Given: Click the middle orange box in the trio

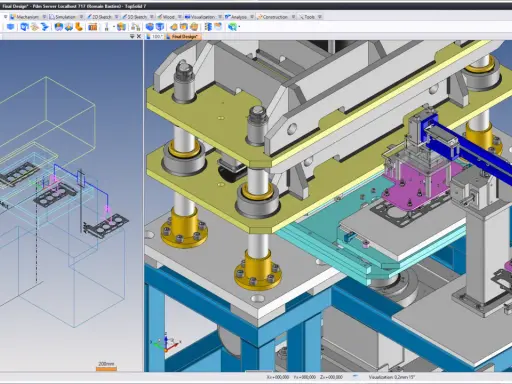Looking at the screenshot, I should tap(184, 27).
